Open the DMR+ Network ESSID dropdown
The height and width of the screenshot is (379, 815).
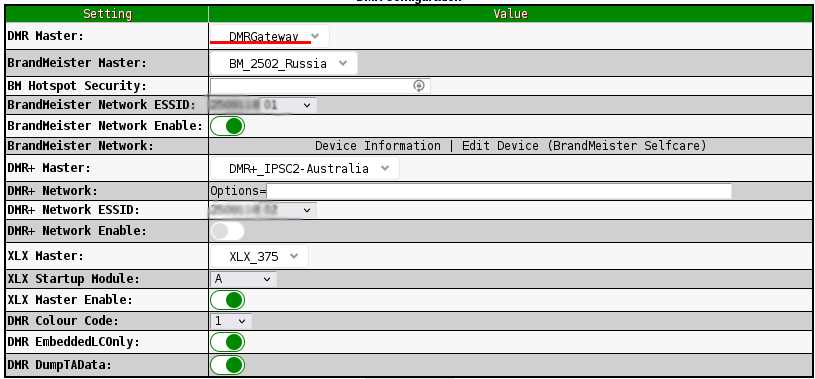coord(263,210)
